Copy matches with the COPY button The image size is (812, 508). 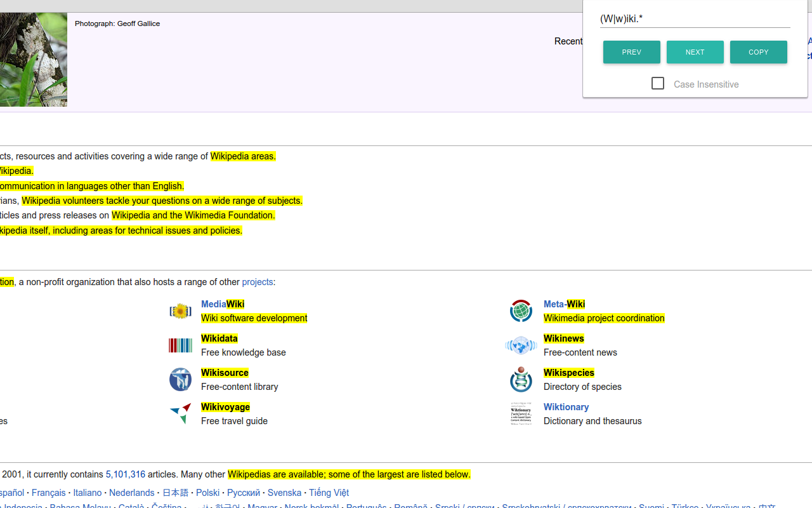point(759,52)
